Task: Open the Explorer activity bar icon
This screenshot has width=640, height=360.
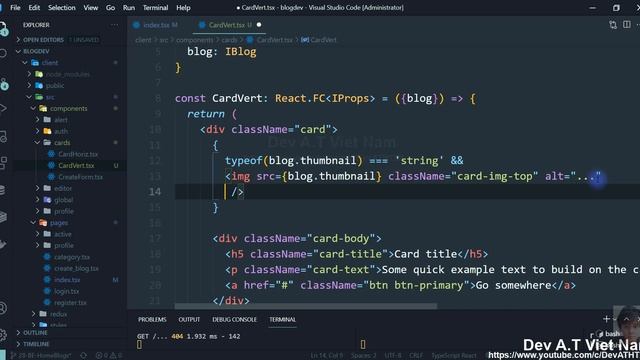Action: [3, 29]
